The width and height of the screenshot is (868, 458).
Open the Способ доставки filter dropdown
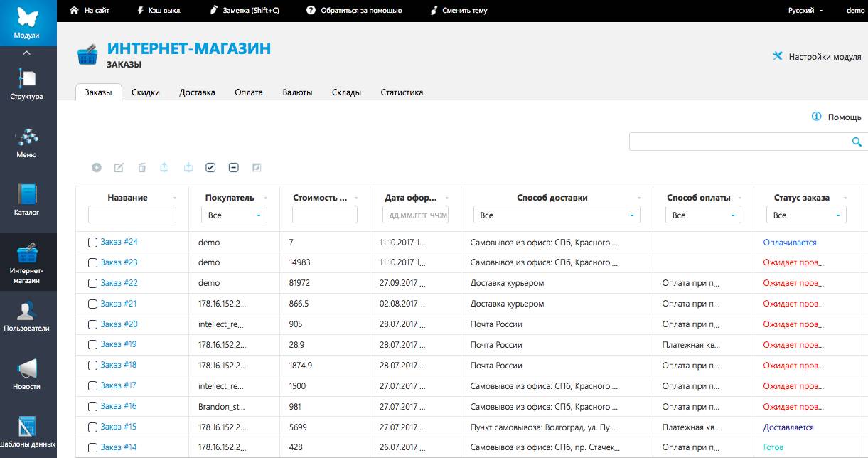coord(557,215)
